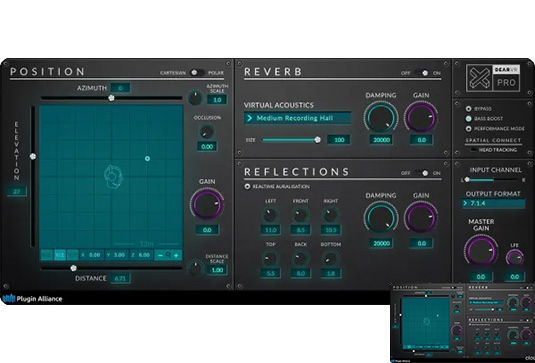The width and height of the screenshot is (535, 363).
Task: Toggle the Reverb Off/On switch
Action: pyautogui.click(x=421, y=73)
